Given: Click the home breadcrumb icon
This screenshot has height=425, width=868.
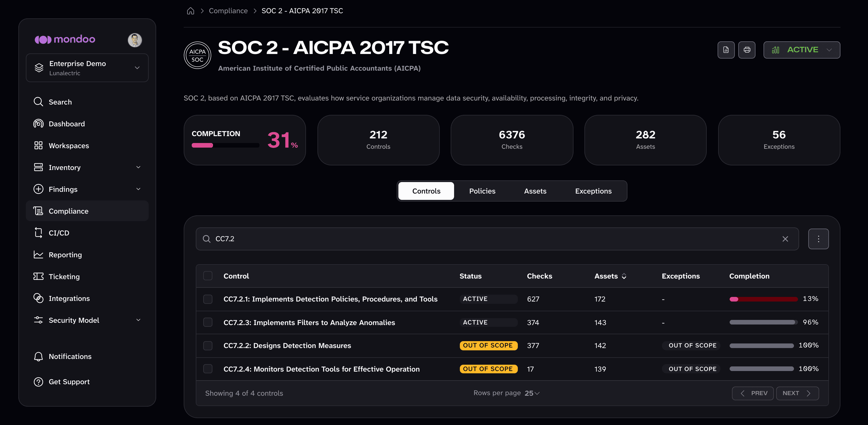Looking at the screenshot, I should pyautogui.click(x=190, y=11).
